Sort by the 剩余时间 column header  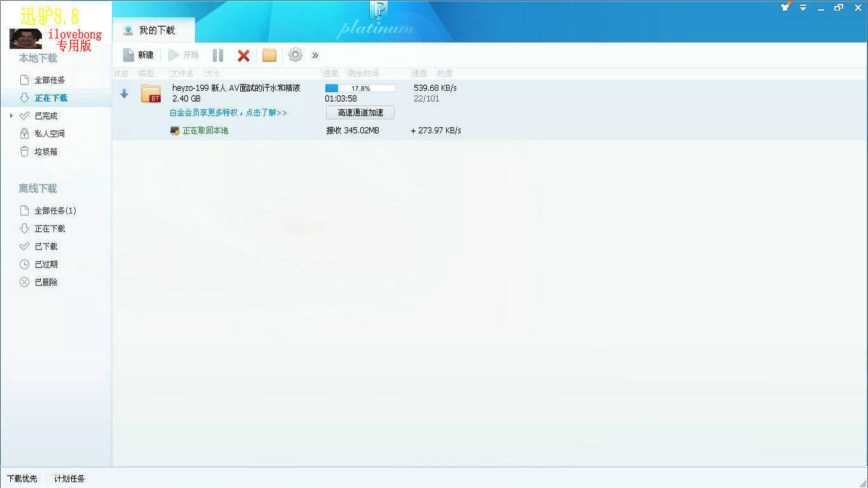(363, 74)
